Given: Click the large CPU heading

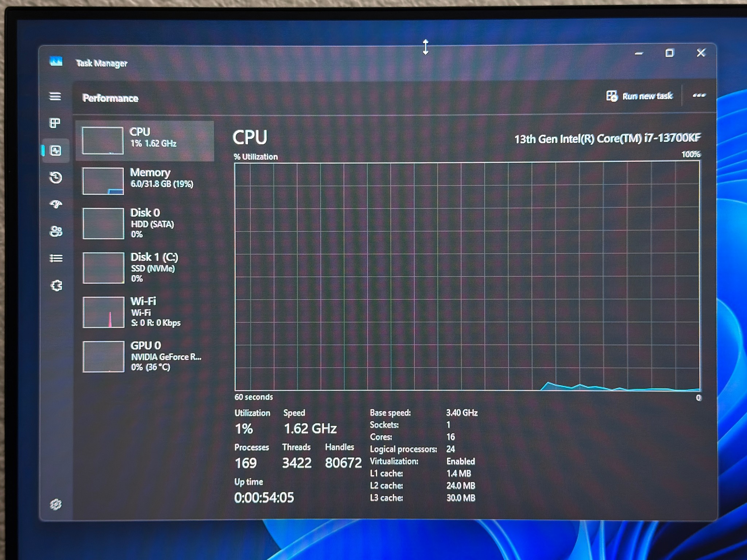Looking at the screenshot, I should pos(250,137).
